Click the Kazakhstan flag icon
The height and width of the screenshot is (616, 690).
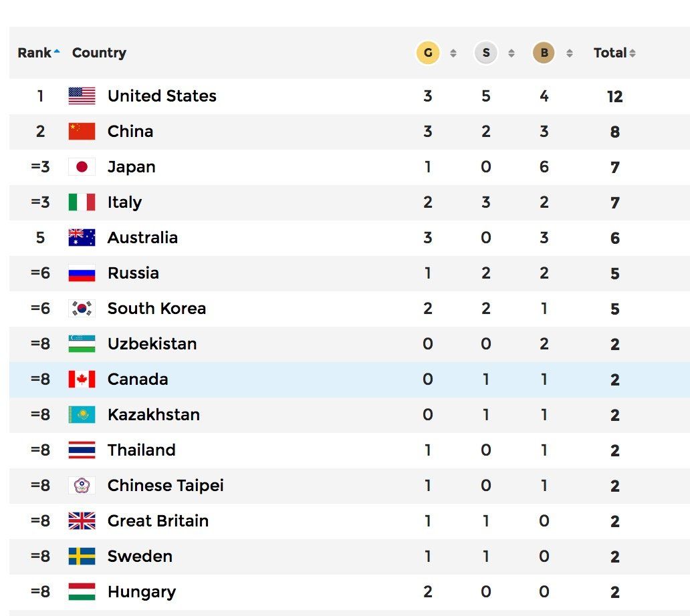click(x=82, y=415)
